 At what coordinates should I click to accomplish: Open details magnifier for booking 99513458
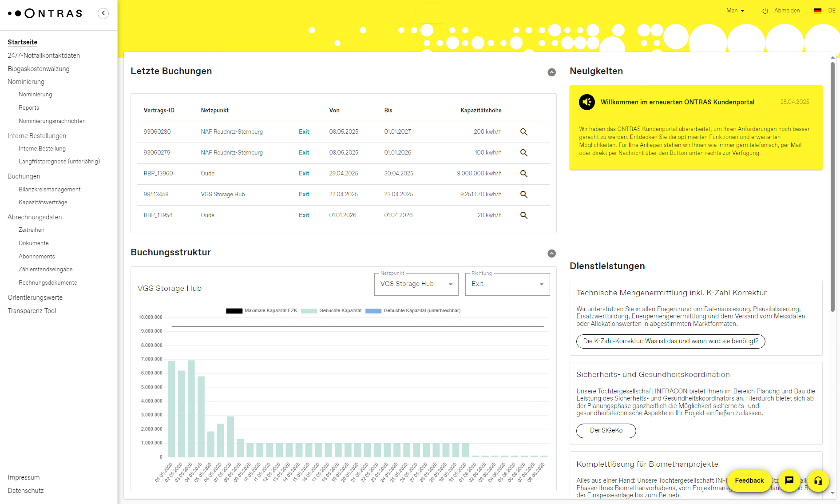coord(524,194)
